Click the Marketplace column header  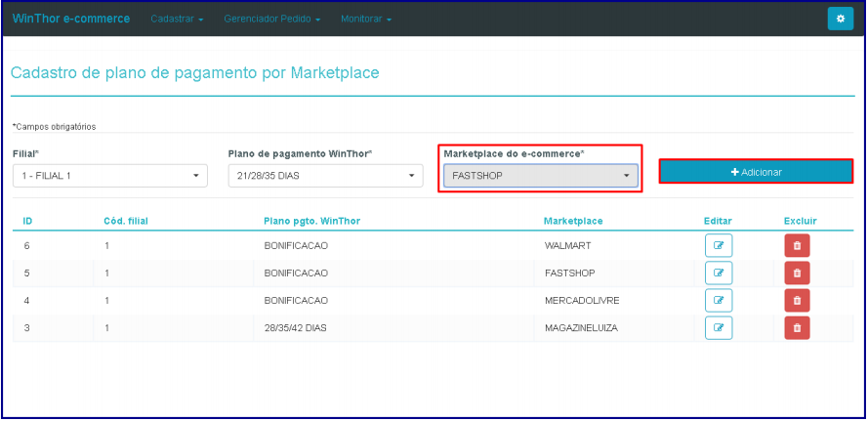[573, 221]
